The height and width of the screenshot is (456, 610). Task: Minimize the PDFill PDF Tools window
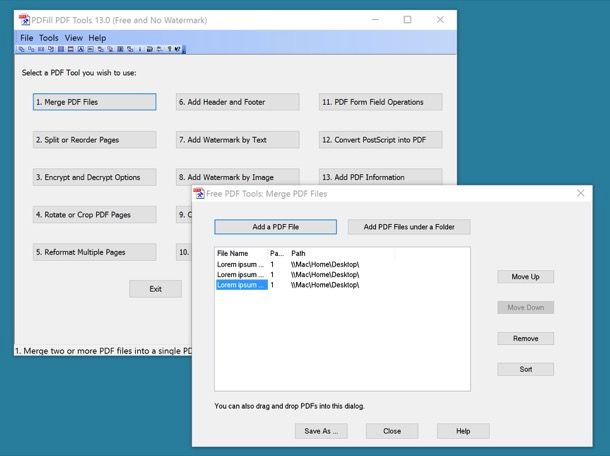[375, 19]
